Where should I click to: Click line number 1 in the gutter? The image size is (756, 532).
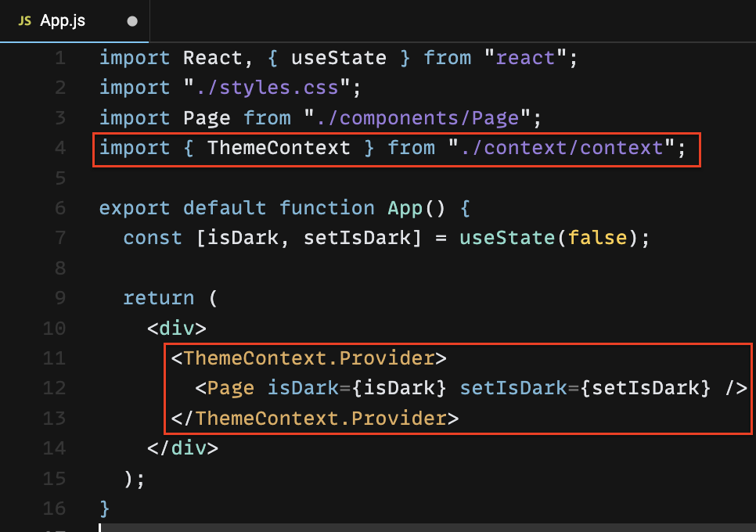click(x=60, y=59)
